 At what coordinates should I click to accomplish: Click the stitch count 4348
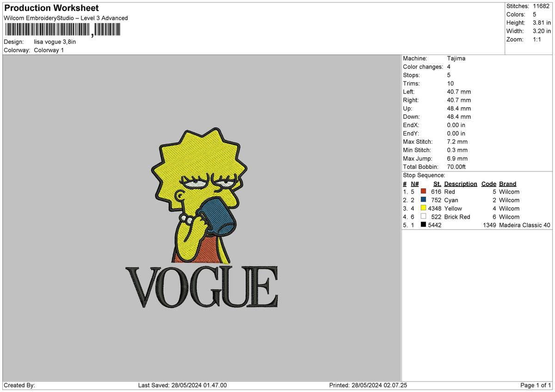click(435, 208)
